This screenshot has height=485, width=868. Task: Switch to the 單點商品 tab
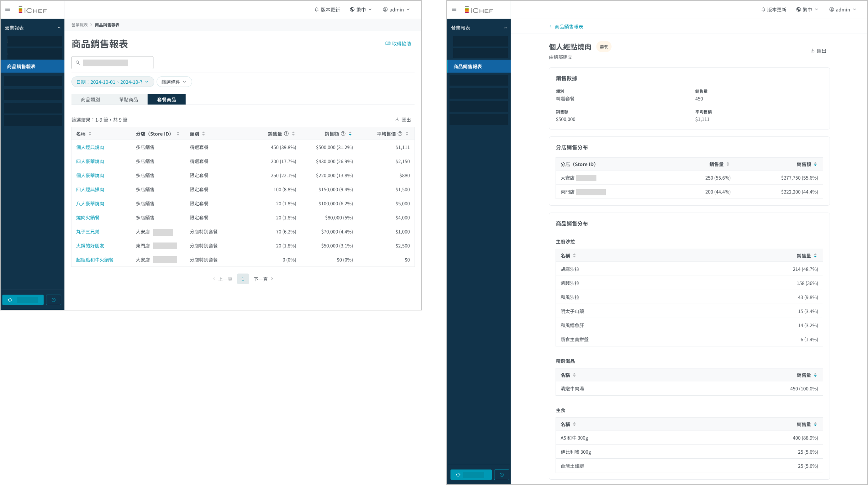(128, 100)
